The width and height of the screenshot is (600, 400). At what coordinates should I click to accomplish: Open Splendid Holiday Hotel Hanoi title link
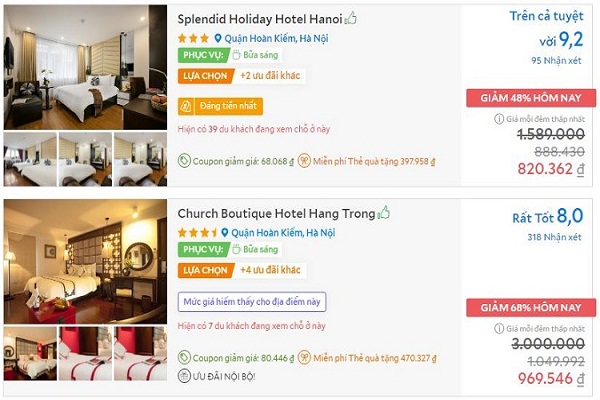click(x=260, y=19)
